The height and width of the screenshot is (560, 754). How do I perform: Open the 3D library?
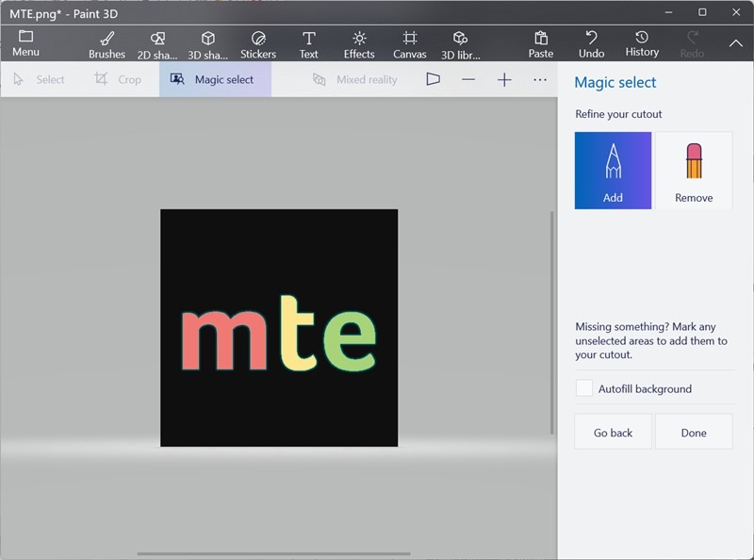click(x=460, y=43)
